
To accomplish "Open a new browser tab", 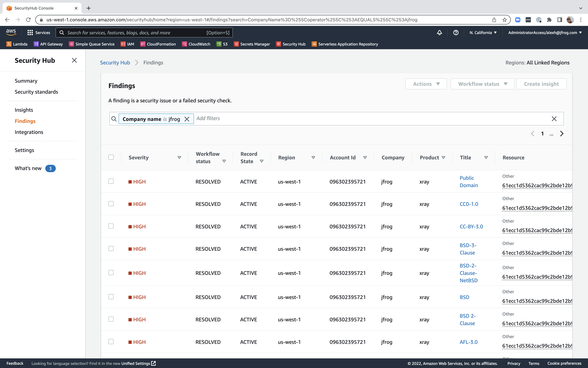I will 89,8.
